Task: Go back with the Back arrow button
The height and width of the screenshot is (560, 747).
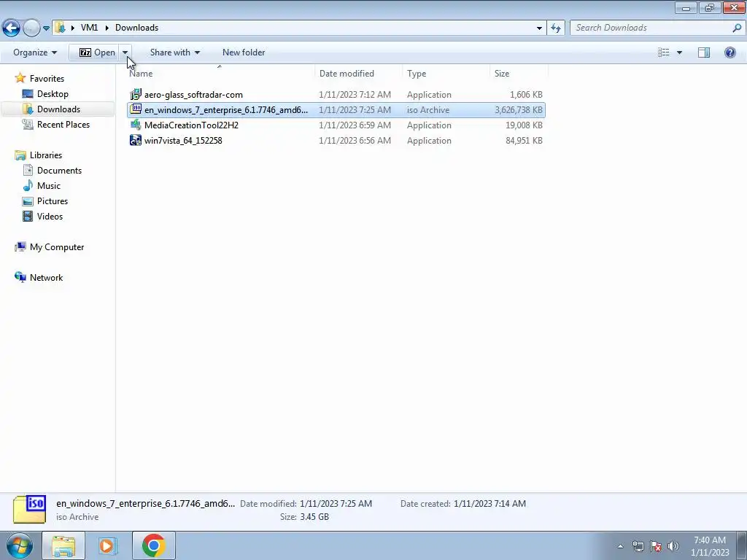Action: [x=12, y=28]
